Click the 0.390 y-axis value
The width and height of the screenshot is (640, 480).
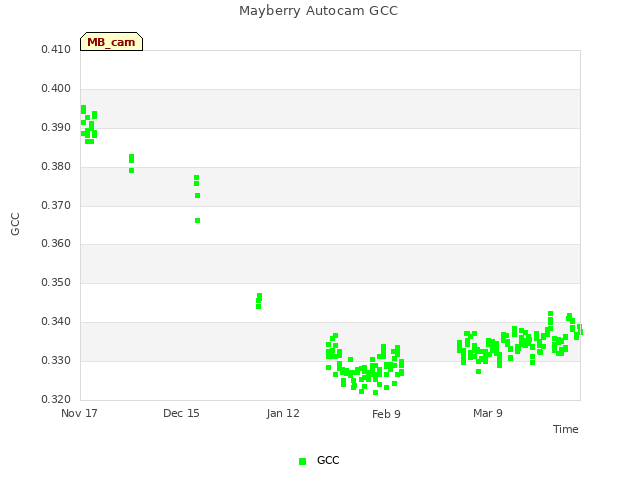[56, 128]
